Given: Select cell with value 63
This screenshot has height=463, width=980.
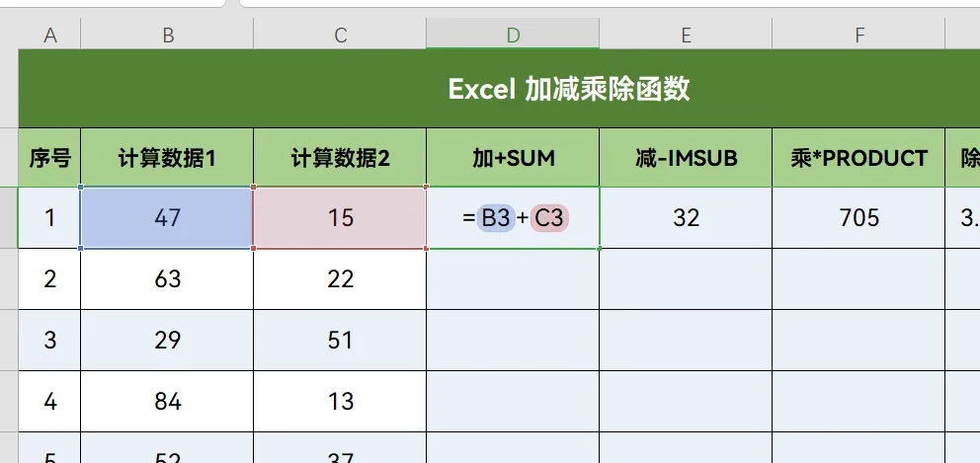Looking at the screenshot, I should tap(167, 278).
